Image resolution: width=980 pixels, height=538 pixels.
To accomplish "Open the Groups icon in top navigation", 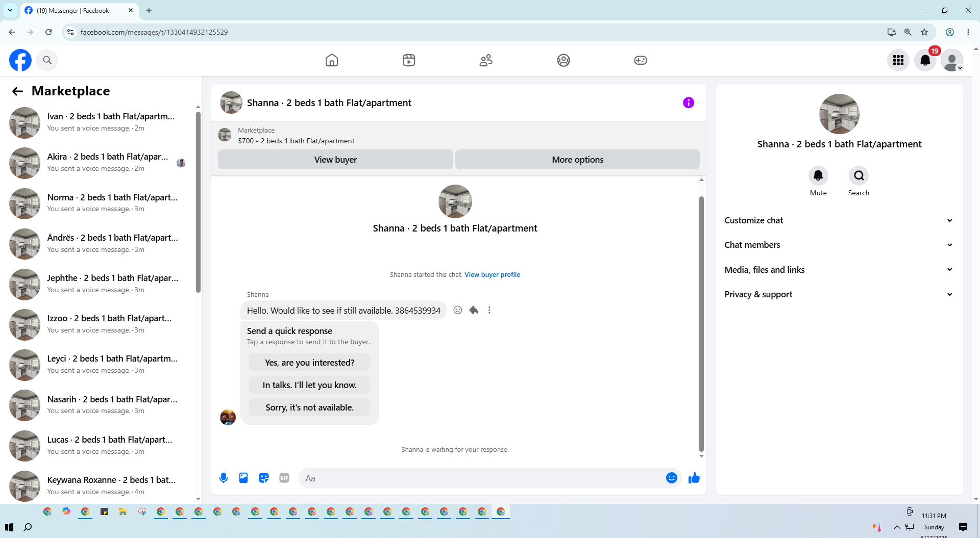I will (x=563, y=60).
